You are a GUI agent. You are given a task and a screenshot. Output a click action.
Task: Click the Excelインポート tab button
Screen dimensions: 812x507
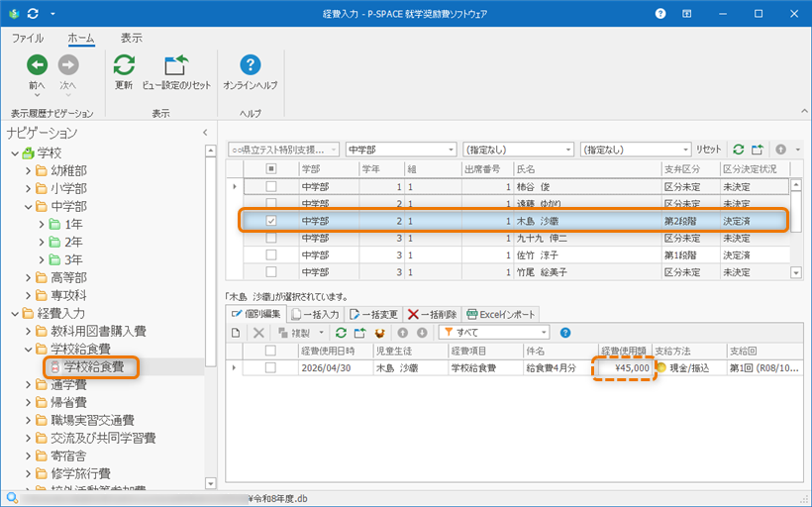(500, 314)
